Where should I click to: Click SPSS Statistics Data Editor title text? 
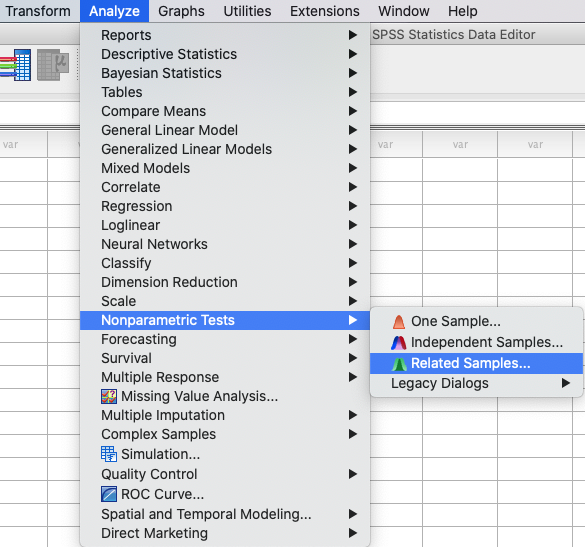(x=453, y=35)
